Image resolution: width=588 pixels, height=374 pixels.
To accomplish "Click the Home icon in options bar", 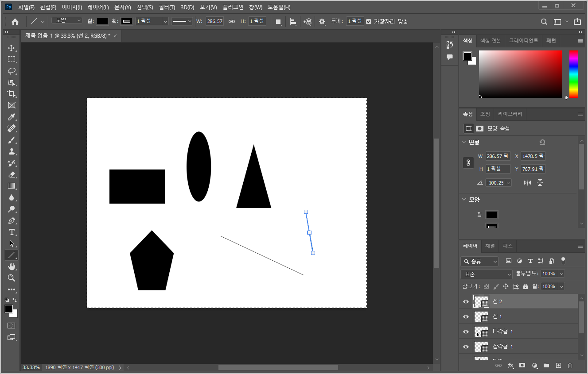I will (x=15, y=21).
